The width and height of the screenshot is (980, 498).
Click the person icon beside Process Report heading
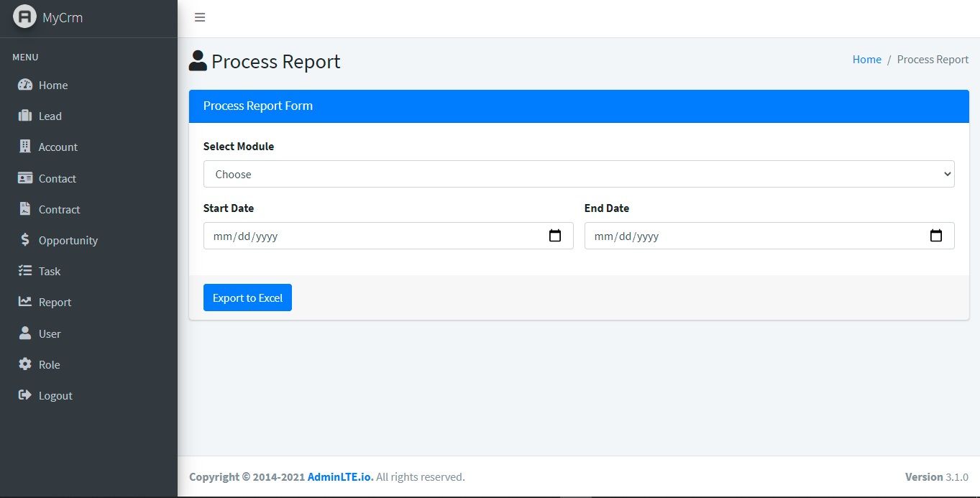click(x=198, y=61)
